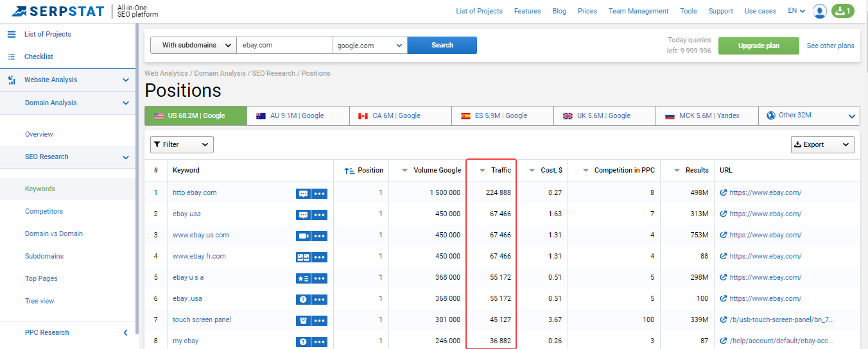The width and height of the screenshot is (868, 349).
Task: Switch to UK 5.6M Google tab
Action: 605,115
